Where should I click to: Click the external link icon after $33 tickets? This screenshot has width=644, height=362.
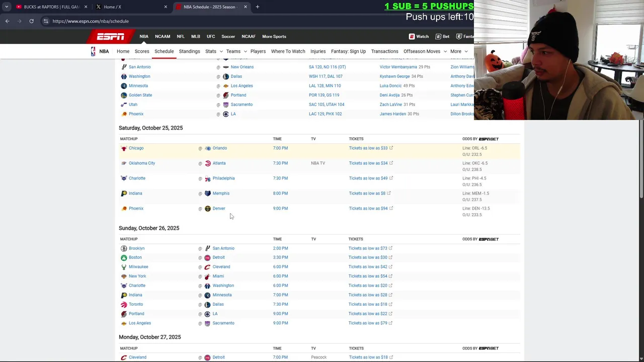pos(391,148)
